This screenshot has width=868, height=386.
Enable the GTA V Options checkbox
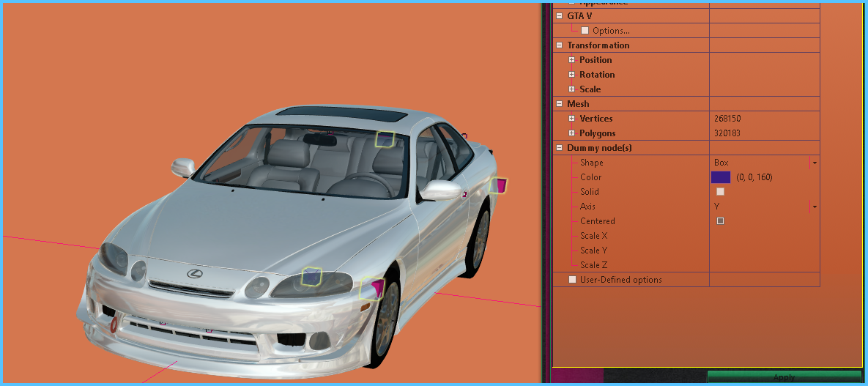(585, 31)
